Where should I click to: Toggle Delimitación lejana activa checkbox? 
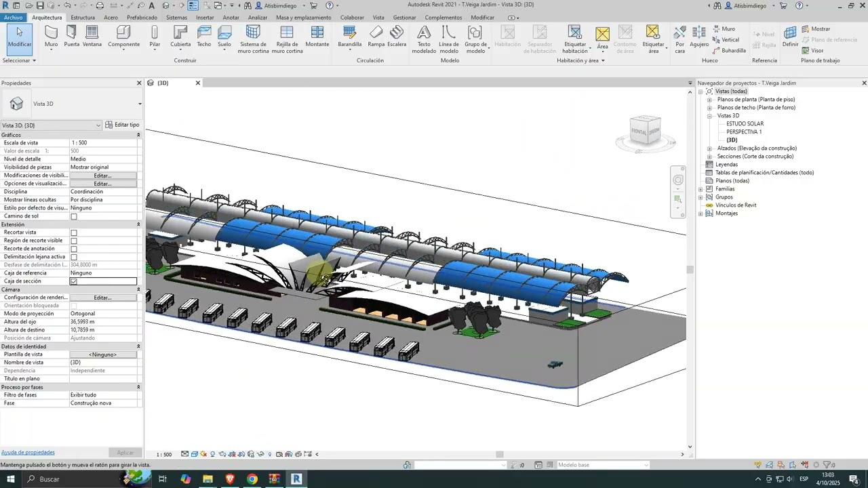pos(74,257)
